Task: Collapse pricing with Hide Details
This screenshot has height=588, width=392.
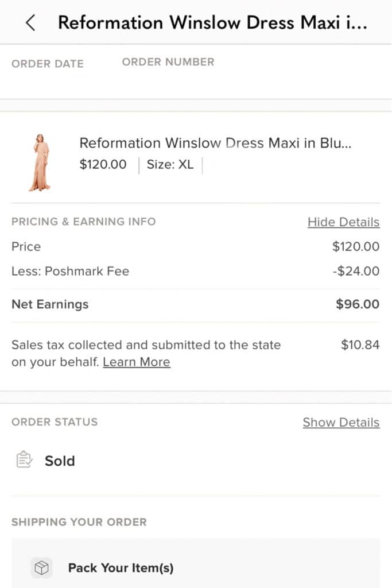Action: coord(343,222)
